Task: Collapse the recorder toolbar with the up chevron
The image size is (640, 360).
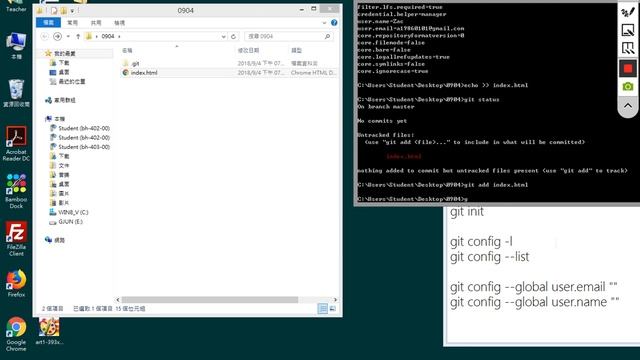Action: 628,106
